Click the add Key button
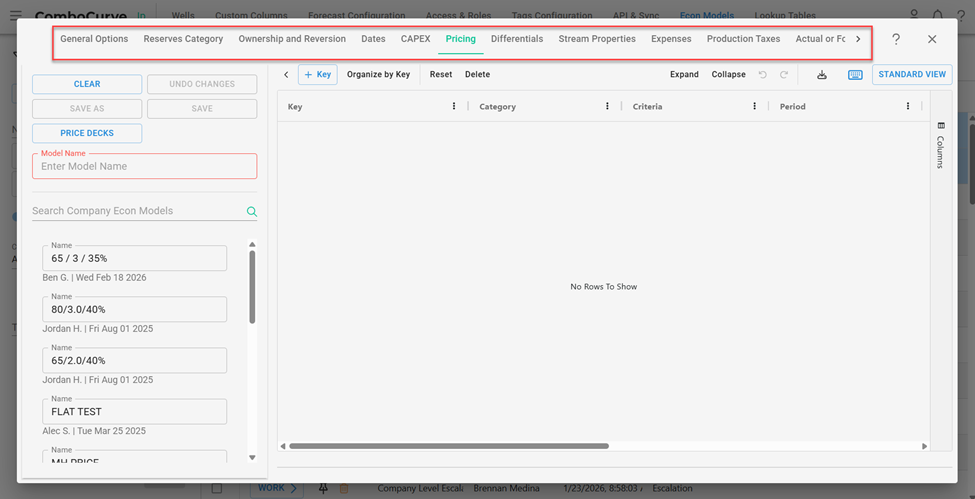Viewport: 975px width, 499px height. click(317, 75)
